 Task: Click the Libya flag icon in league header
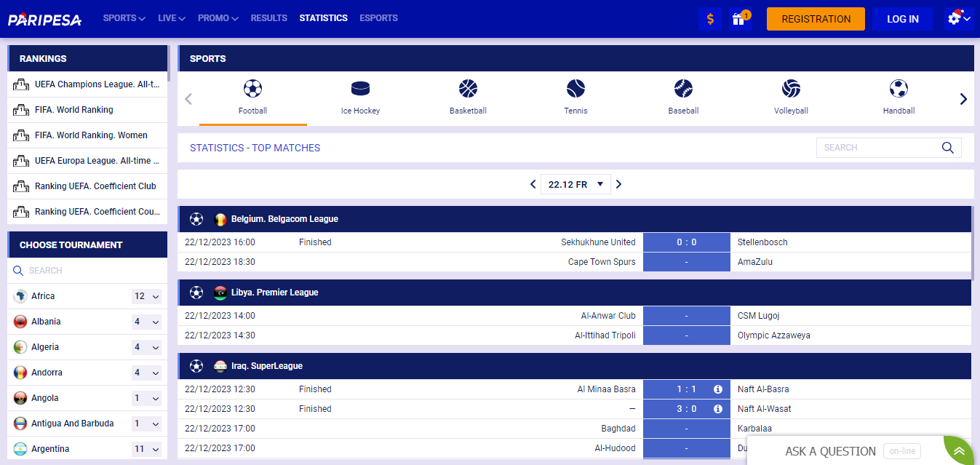click(x=220, y=293)
